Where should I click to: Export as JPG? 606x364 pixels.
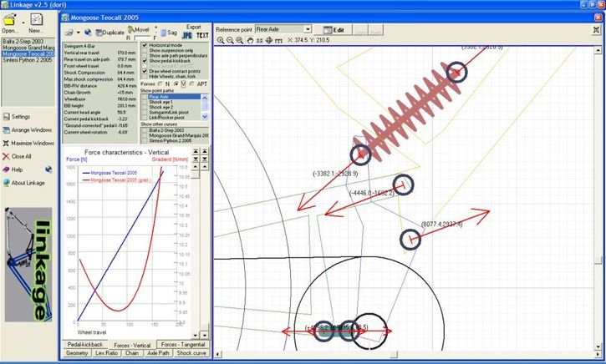tap(187, 35)
